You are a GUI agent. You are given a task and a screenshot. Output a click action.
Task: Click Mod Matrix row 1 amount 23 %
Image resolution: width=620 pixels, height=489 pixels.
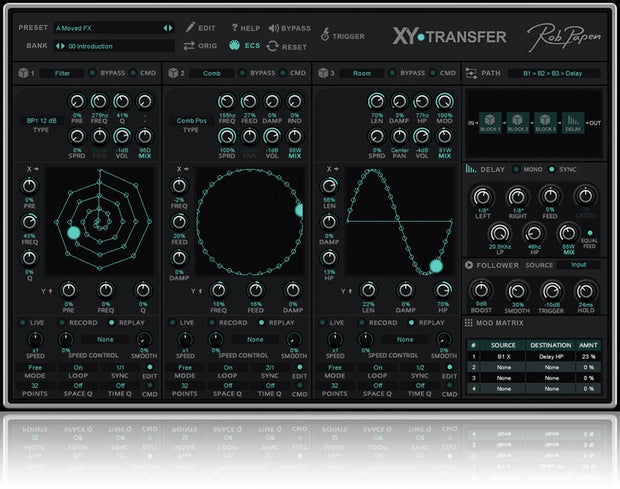tap(589, 356)
